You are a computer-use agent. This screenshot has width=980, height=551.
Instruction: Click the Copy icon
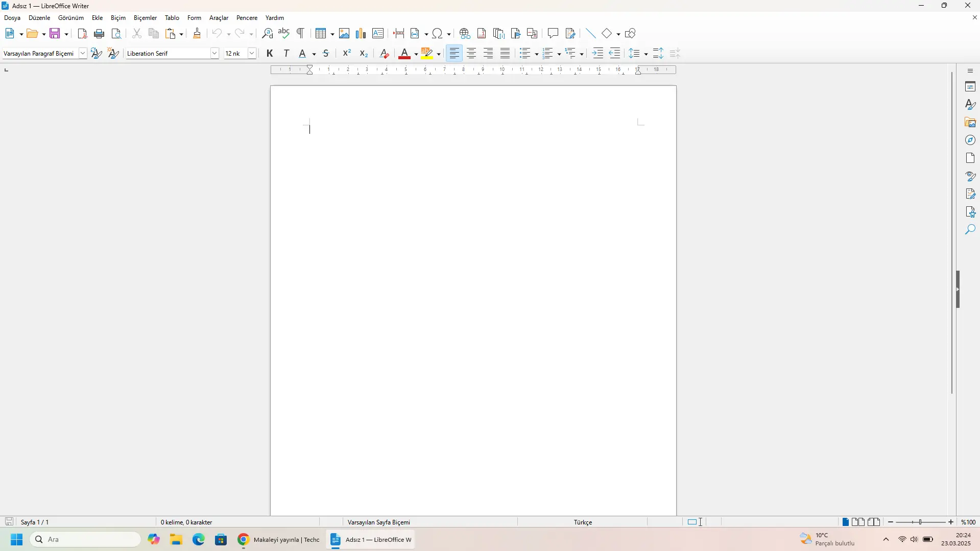[x=154, y=34]
